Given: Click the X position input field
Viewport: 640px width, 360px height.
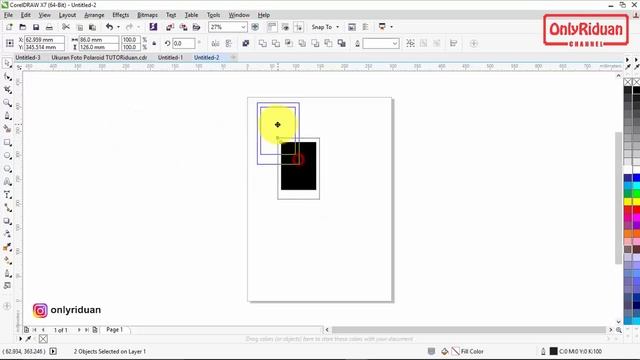Looking at the screenshot, I should coord(44,40).
